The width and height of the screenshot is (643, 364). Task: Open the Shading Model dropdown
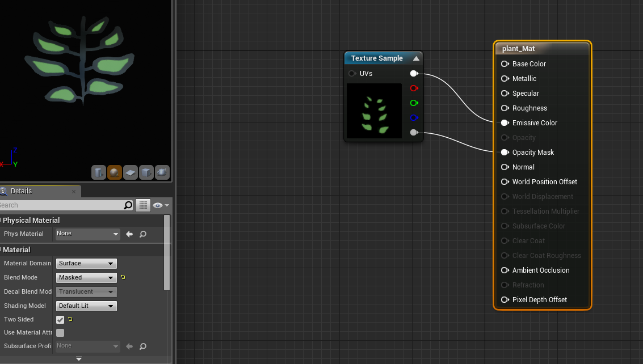[x=86, y=306]
